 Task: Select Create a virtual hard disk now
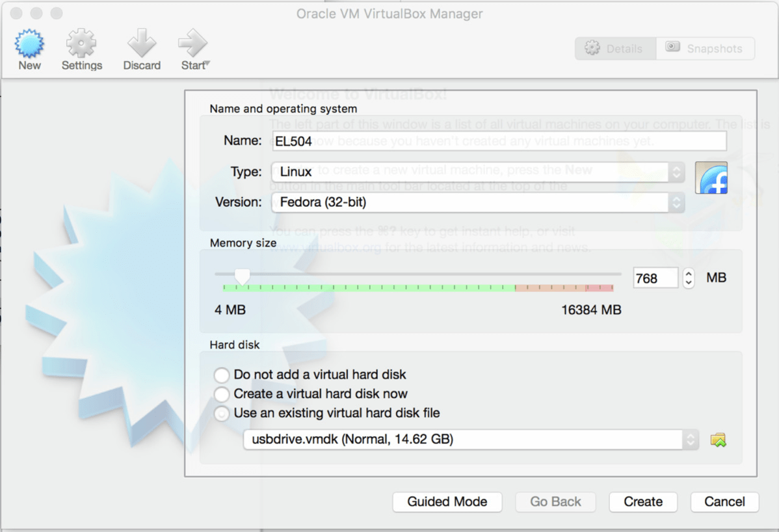tap(222, 394)
